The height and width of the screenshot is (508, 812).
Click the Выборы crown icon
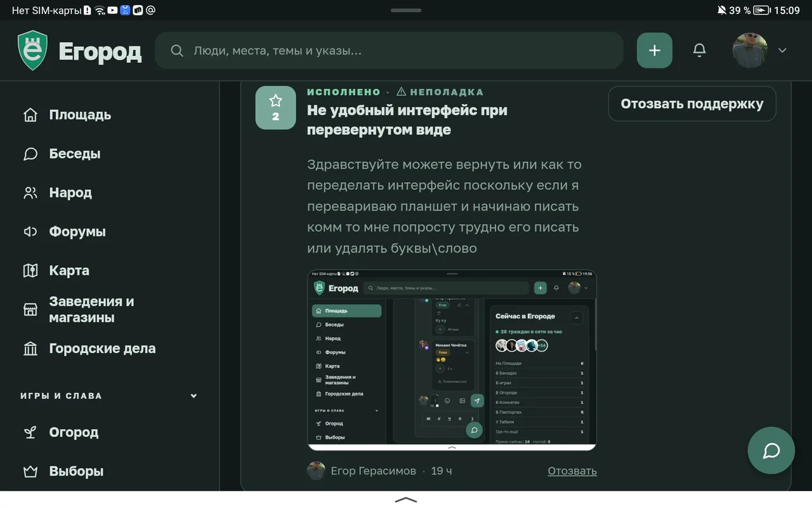coord(30,471)
